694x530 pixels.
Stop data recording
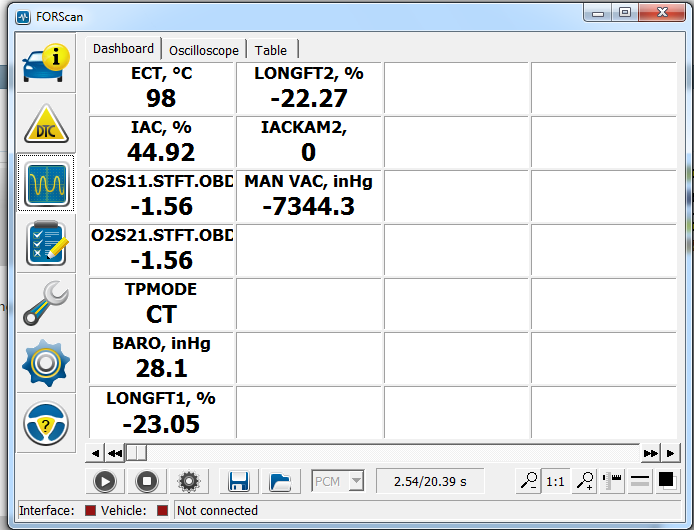146,481
